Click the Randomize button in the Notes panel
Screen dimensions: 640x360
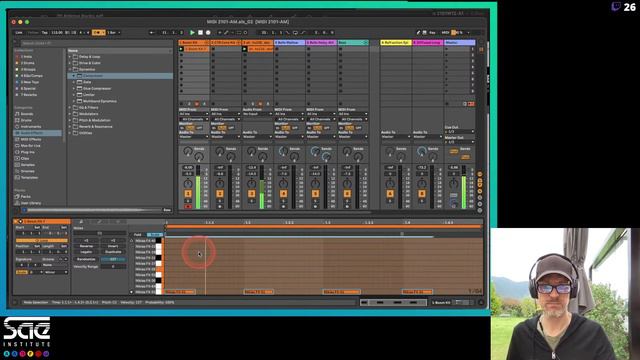point(86,259)
